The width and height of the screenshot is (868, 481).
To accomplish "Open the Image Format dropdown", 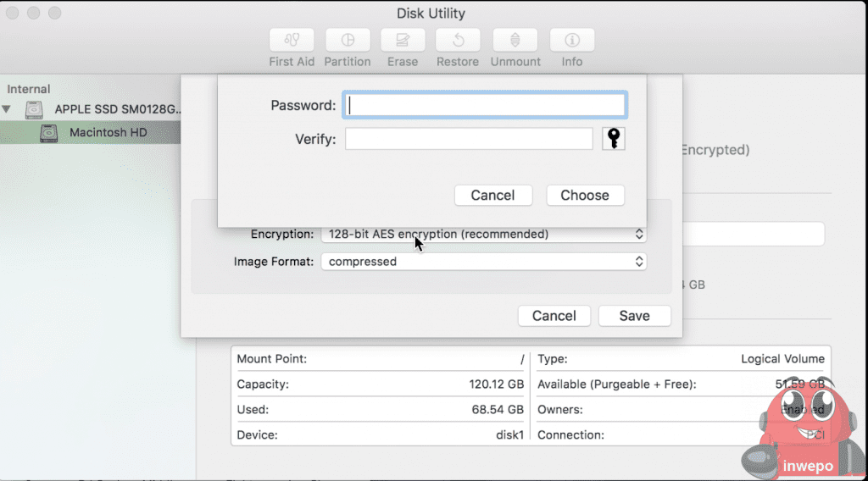I will [x=483, y=262].
